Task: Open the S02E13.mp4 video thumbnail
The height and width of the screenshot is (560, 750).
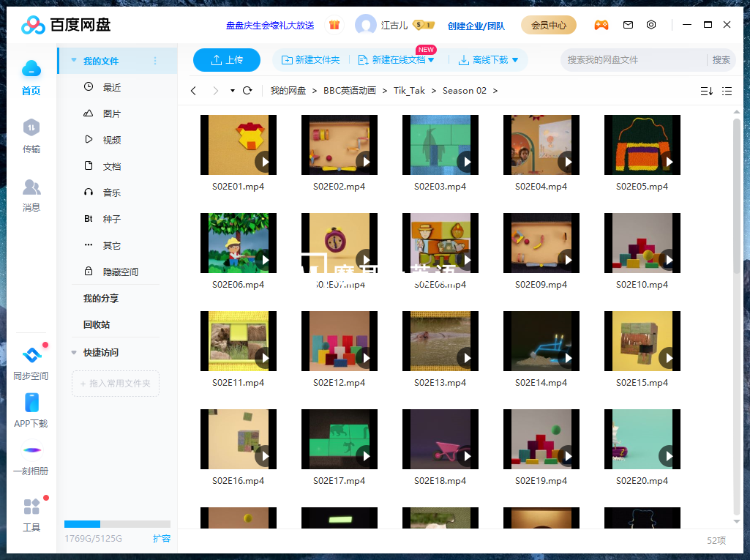Action: (440, 340)
